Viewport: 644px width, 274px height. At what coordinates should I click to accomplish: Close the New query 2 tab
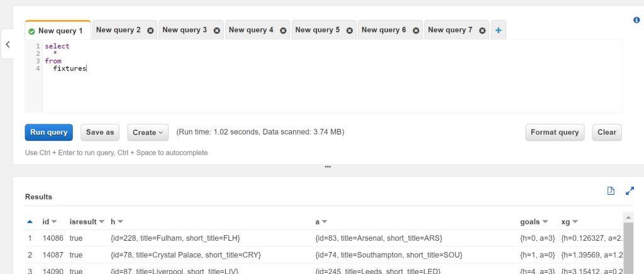pyautogui.click(x=150, y=30)
